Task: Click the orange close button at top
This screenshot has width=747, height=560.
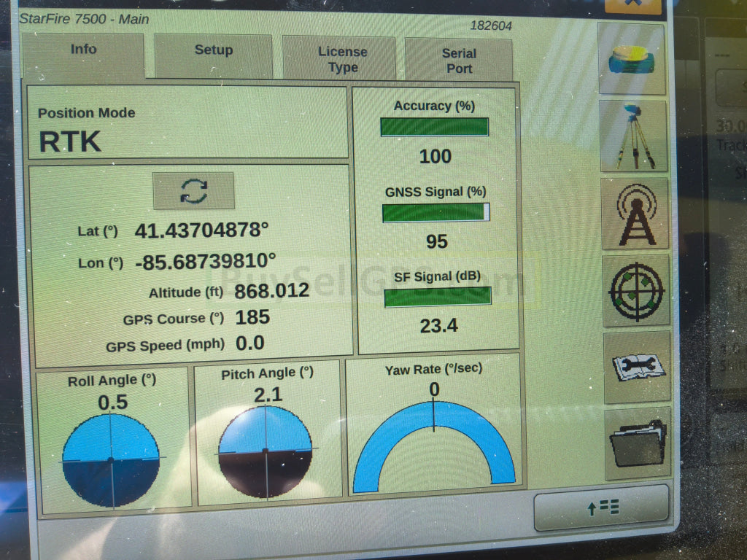Action: click(632, 6)
